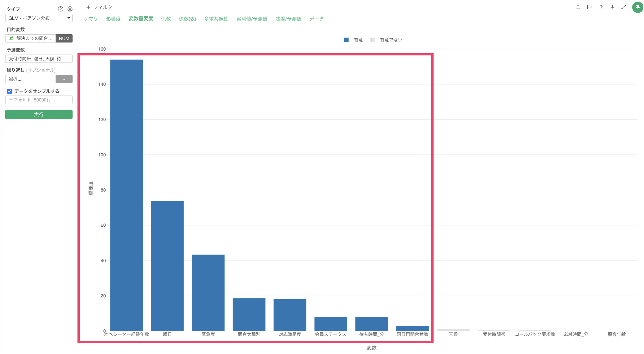Open the GLM - ポアソン分布 type dropdown
Viewport: 644px width, 354px height.
coord(39,18)
